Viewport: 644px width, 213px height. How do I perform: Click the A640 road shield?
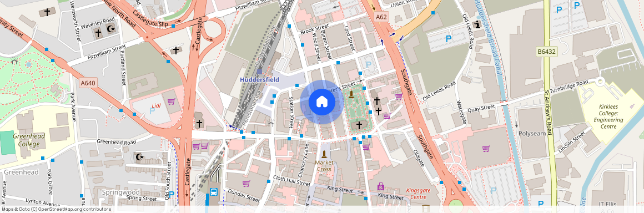point(88,83)
